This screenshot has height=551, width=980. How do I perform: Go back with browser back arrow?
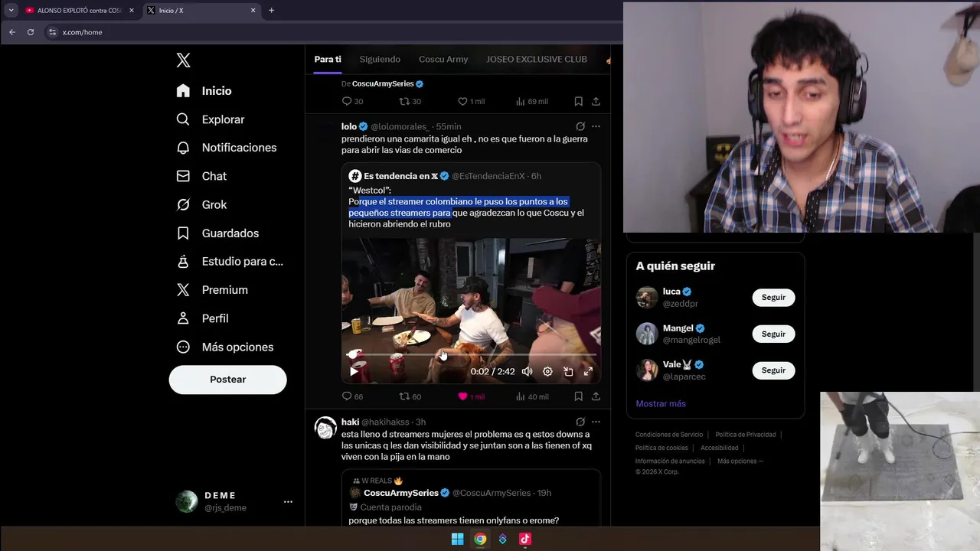(11, 32)
